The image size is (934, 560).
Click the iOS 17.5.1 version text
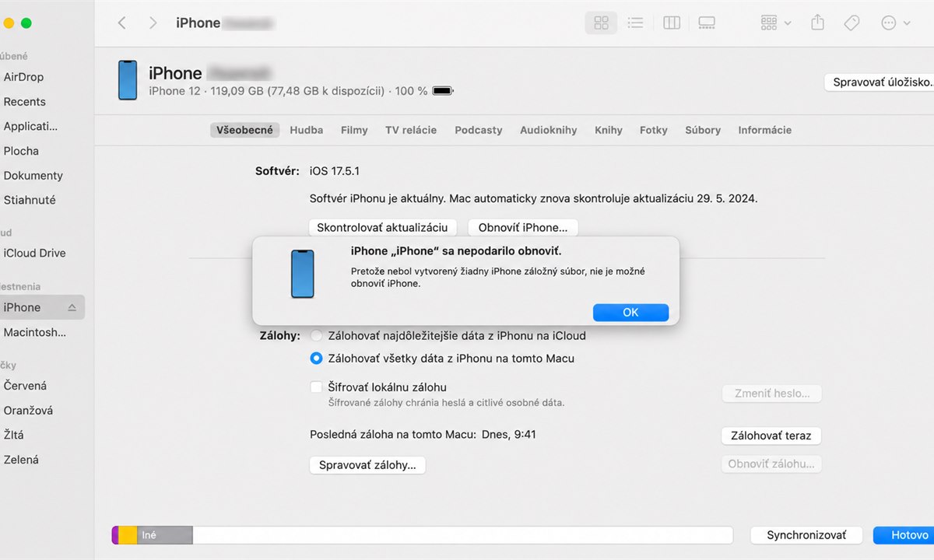point(335,170)
